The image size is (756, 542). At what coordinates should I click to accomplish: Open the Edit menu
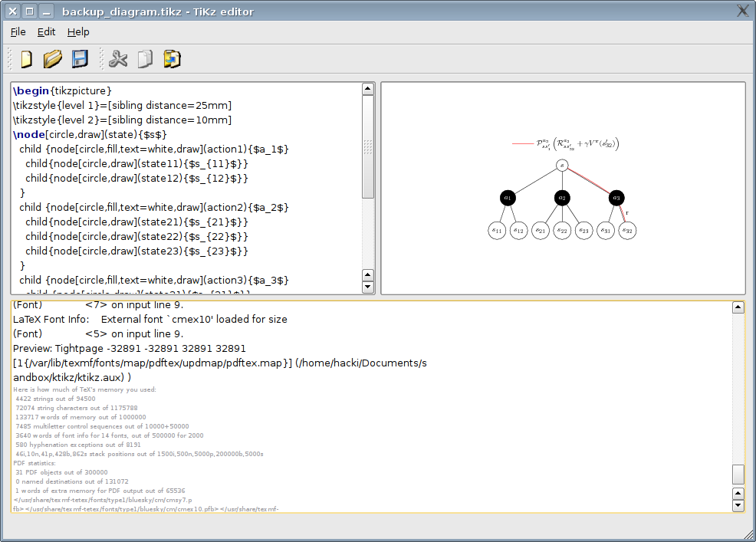click(x=47, y=31)
